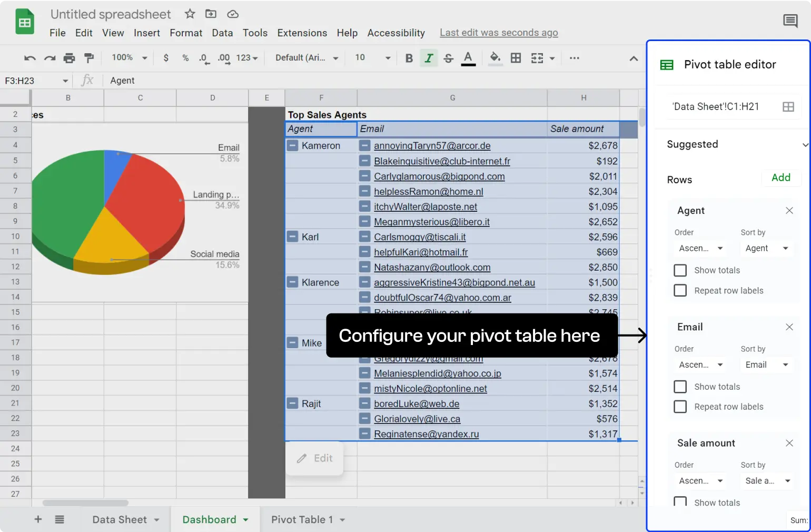The image size is (811, 532).
Task: Collapse the toolbar with up chevron
Action: coord(634,58)
